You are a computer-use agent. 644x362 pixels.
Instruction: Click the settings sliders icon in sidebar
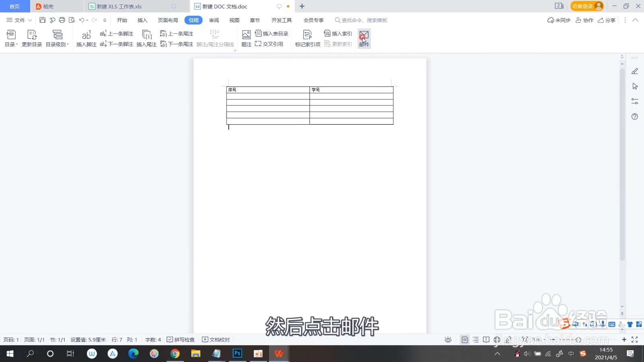[x=635, y=101]
